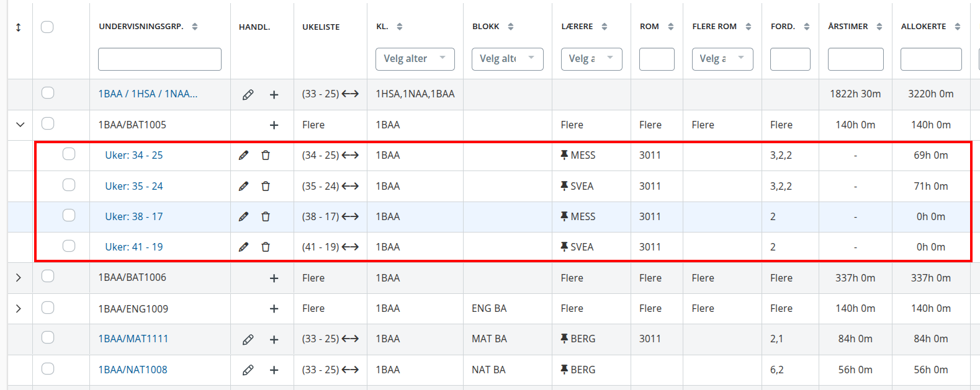Add entry to 1BAA/ENG1009 row
980x390 pixels.
274,309
